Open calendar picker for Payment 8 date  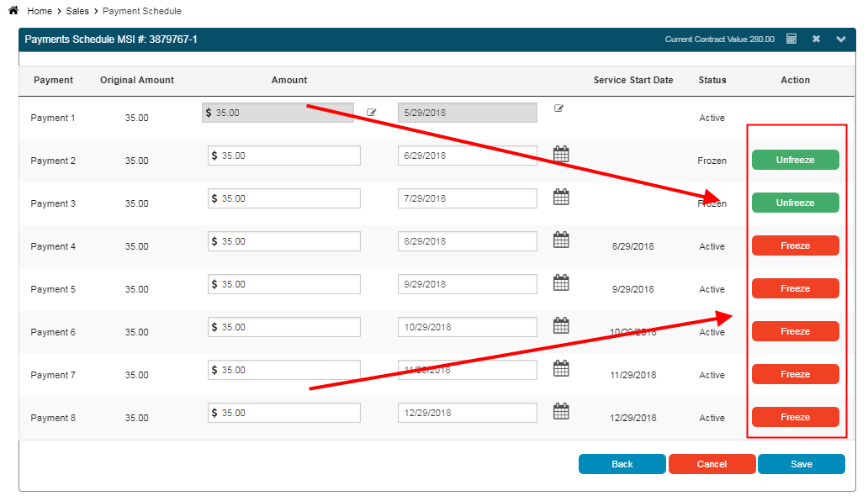coord(561,411)
